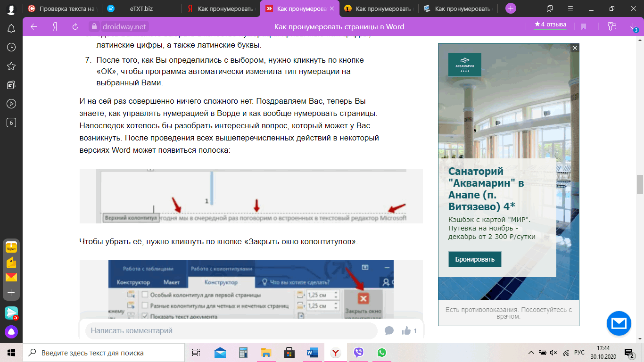
Task: Open Yandex Mail envelope in sidebar
Action: click(11, 277)
